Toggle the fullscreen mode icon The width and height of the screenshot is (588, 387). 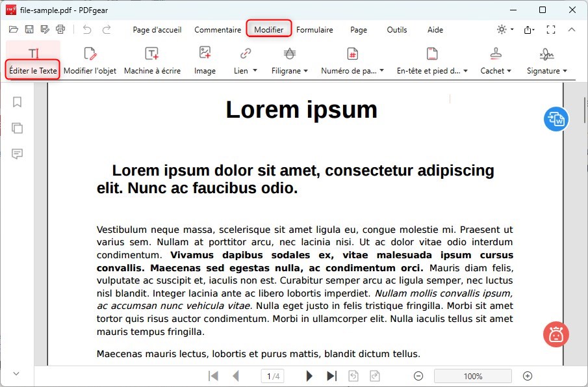point(551,29)
